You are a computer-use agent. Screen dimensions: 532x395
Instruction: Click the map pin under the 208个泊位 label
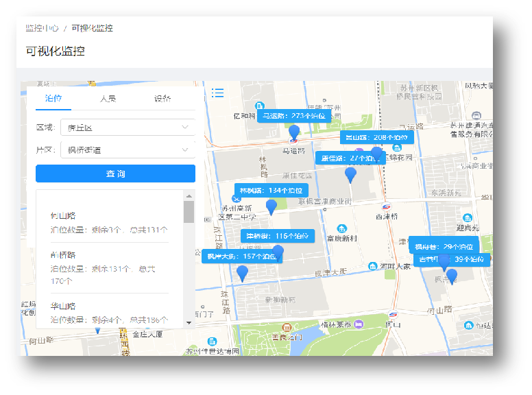point(376,154)
